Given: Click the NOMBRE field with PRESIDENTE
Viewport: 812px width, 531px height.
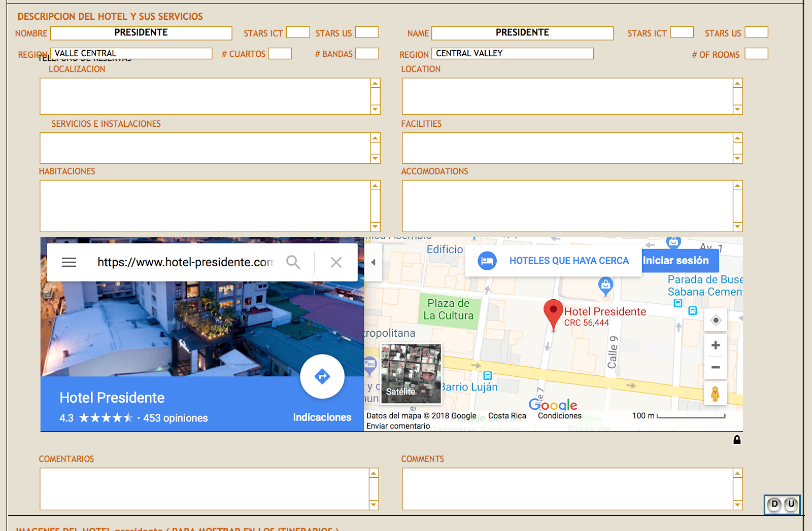Looking at the screenshot, I should (141, 33).
